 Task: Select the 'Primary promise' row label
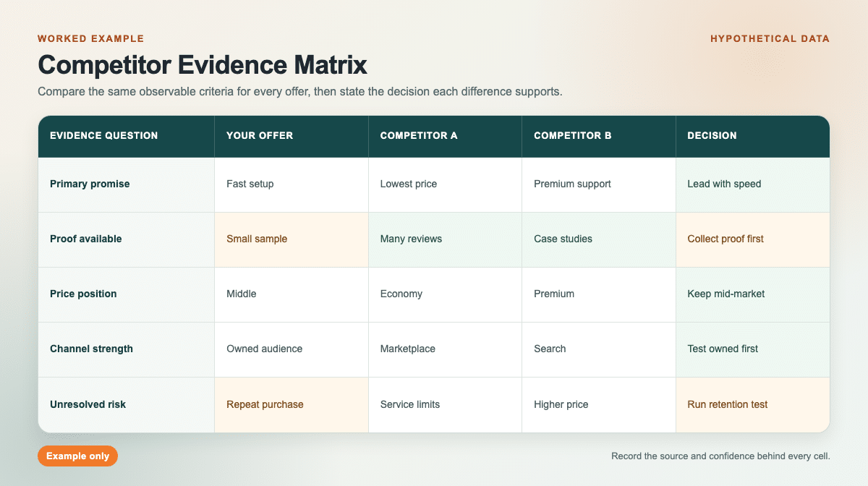pos(127,184)
